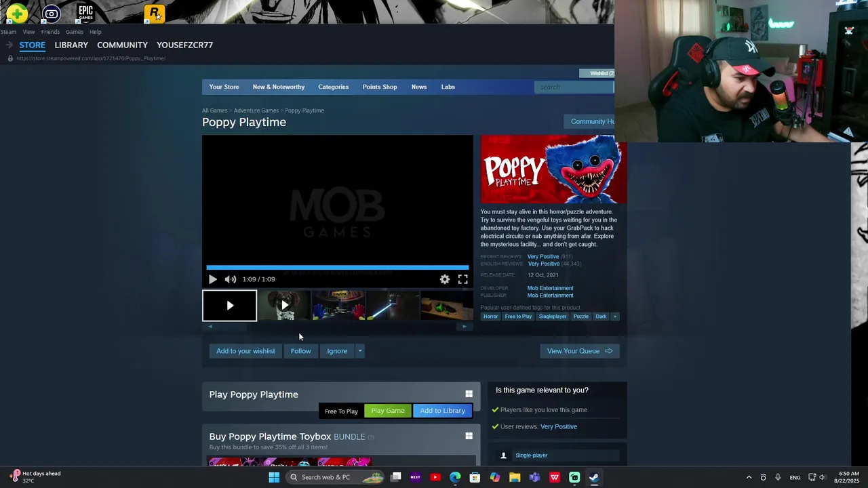Select the first trailer thumbnail
The height and width of the screenshot is (488, 868).
230,306
